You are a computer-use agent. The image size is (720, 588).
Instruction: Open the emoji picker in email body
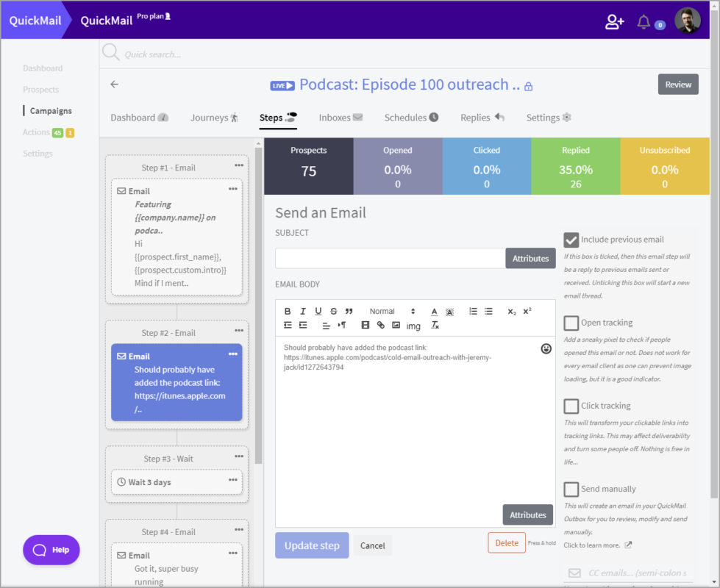[546, 348]
